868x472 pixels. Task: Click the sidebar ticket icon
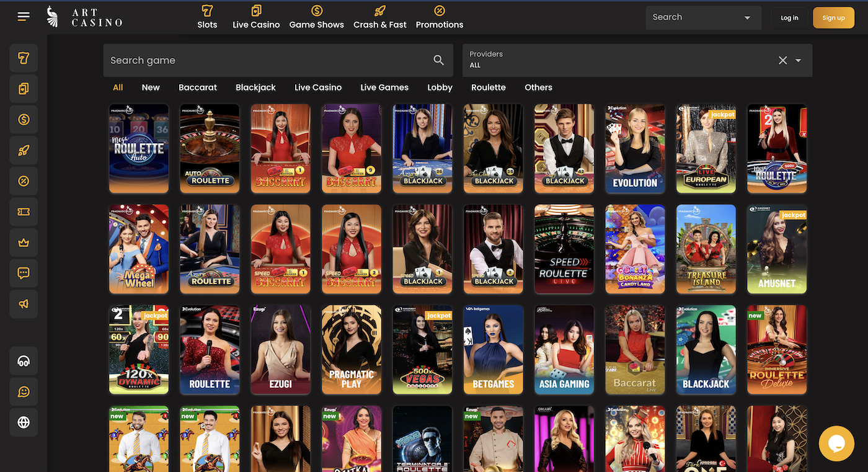coord(24,212)
